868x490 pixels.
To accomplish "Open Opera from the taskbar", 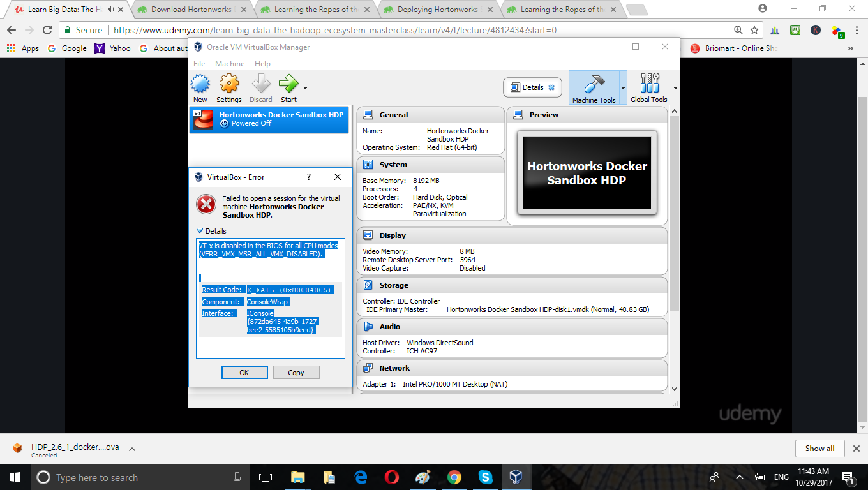I will tap(392, 477).
